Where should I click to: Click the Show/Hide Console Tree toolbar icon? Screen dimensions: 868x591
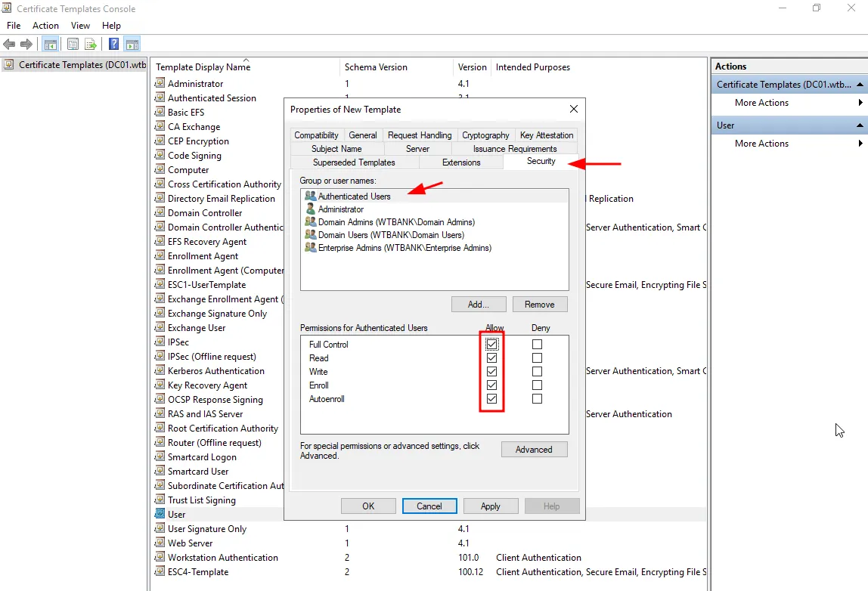[x=51, y=45]
